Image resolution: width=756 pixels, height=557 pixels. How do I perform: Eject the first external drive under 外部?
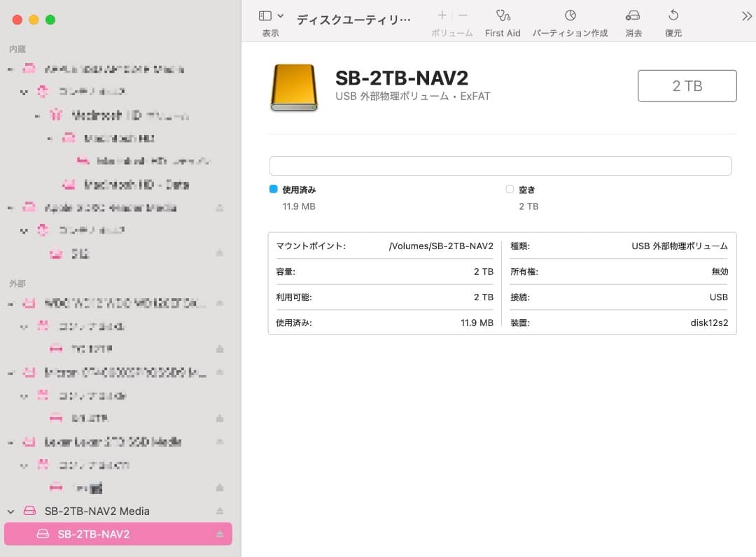220,303
